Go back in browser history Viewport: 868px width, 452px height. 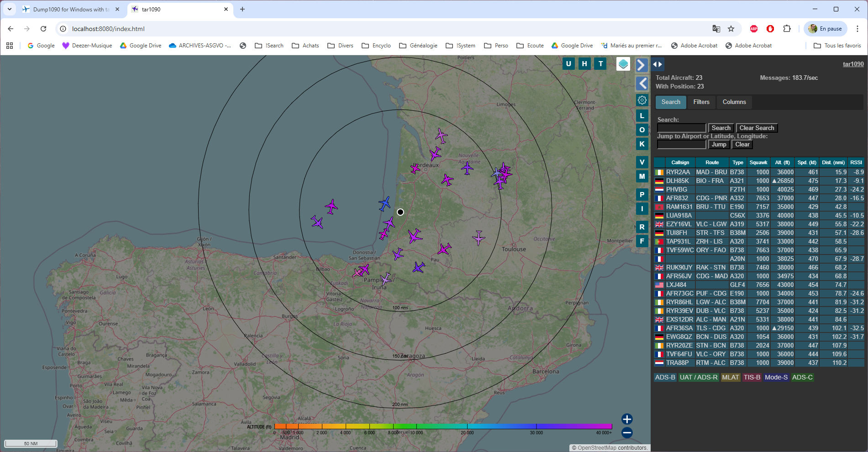(x=11, y=29)
